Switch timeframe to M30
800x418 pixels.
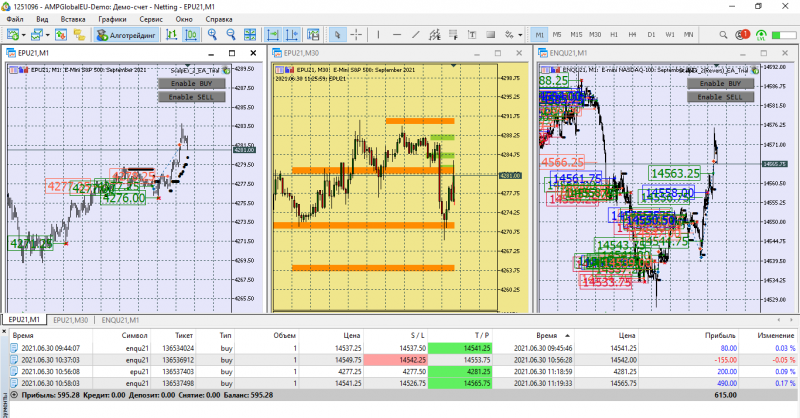click(x=595, y=35)
